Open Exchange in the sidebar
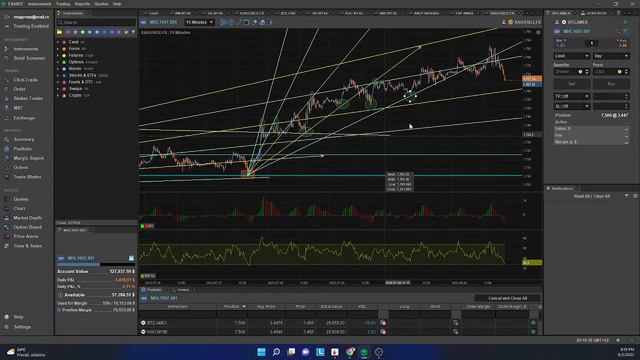640x360 pixels. pyautogui.click(x=24, y=118)
